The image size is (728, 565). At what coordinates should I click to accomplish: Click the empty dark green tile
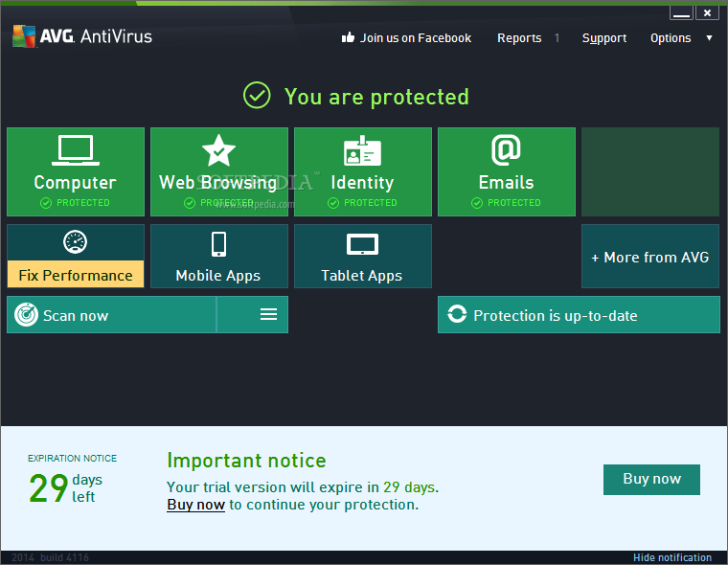pyautogui.click(x=650, y=171)
